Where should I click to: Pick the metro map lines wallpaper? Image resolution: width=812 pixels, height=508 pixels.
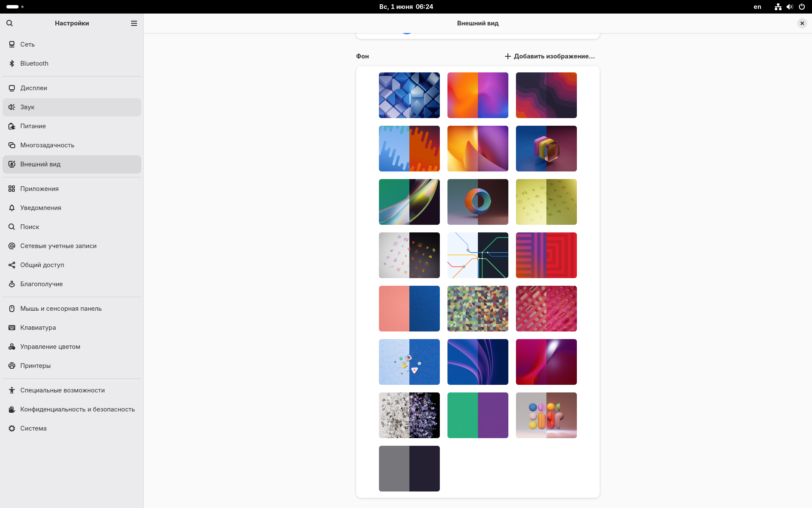pyautogui.click(x=477, y=255)
